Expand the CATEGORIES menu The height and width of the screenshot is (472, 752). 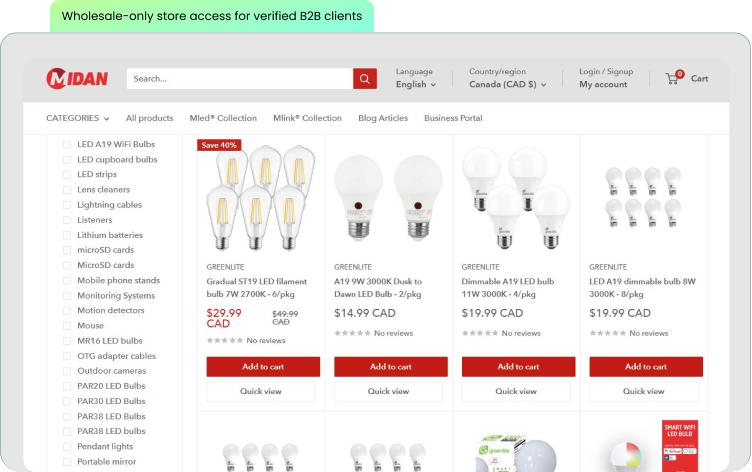[78, 118]
